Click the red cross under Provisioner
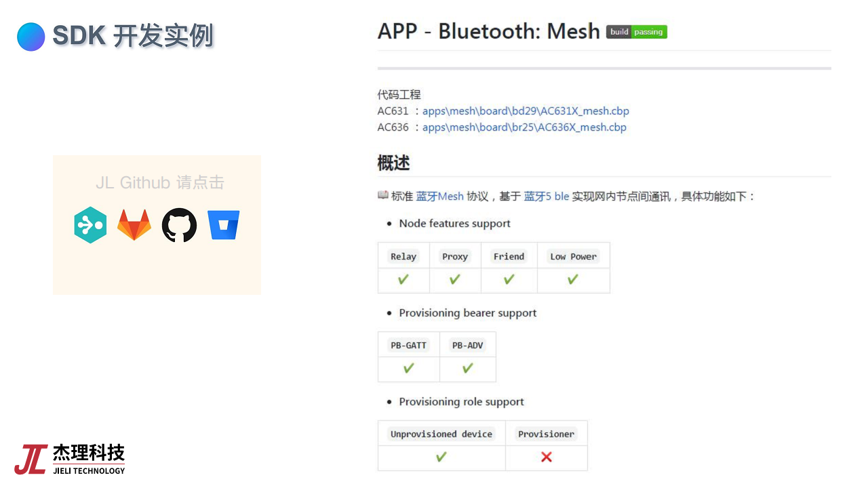Screen dimensions: 868x488 tap(547, 457)
